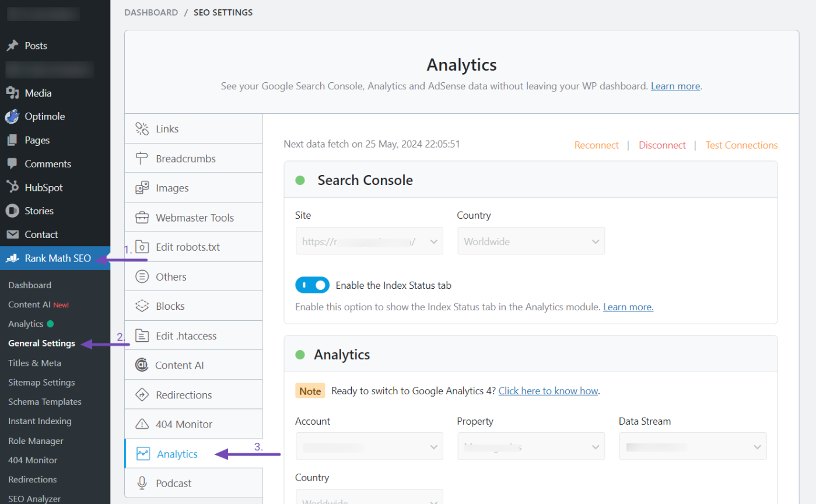816x504 pixels.
Task: Click the HubSpot sprocket icon
Action: pos(12,187)
